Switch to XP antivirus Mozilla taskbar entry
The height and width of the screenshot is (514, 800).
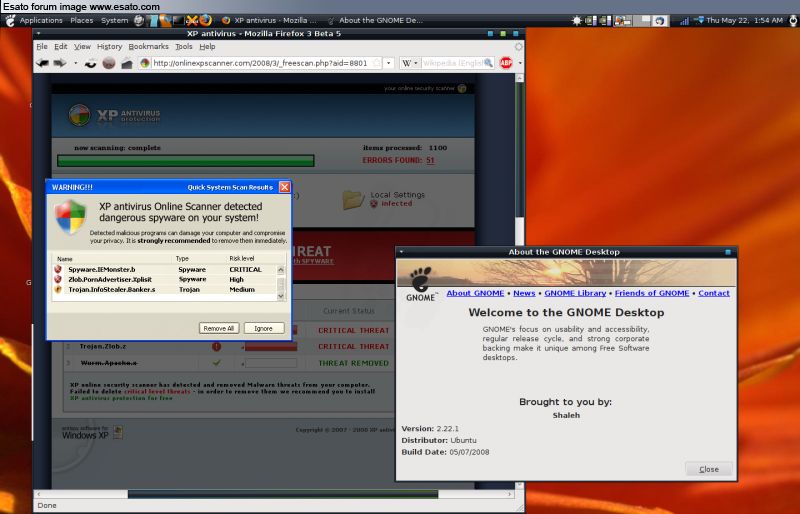[x=269, y=20]
